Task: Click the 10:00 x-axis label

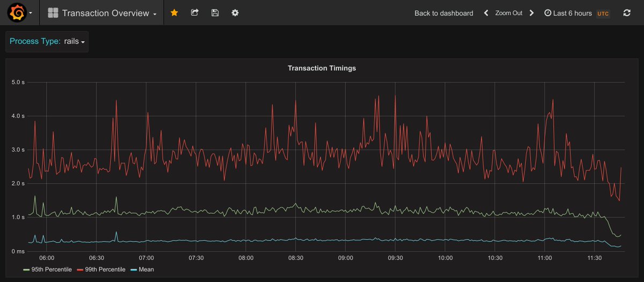Action: [x=445, y=258]
